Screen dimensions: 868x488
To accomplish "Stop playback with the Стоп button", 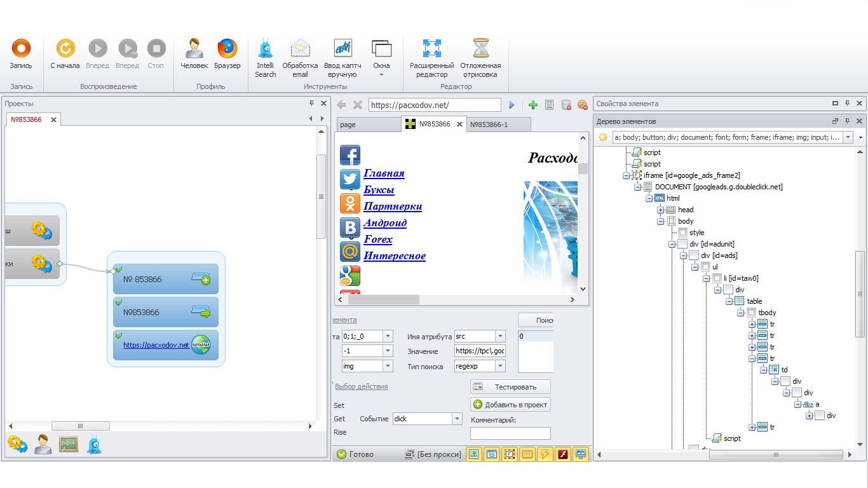I will click(x=156, y=54).
